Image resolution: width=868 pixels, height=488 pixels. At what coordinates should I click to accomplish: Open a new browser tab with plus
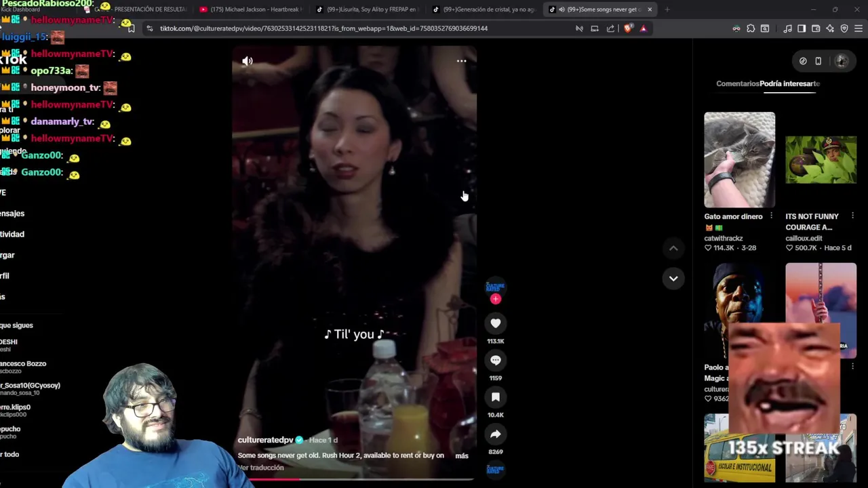[x=667, y=9]
